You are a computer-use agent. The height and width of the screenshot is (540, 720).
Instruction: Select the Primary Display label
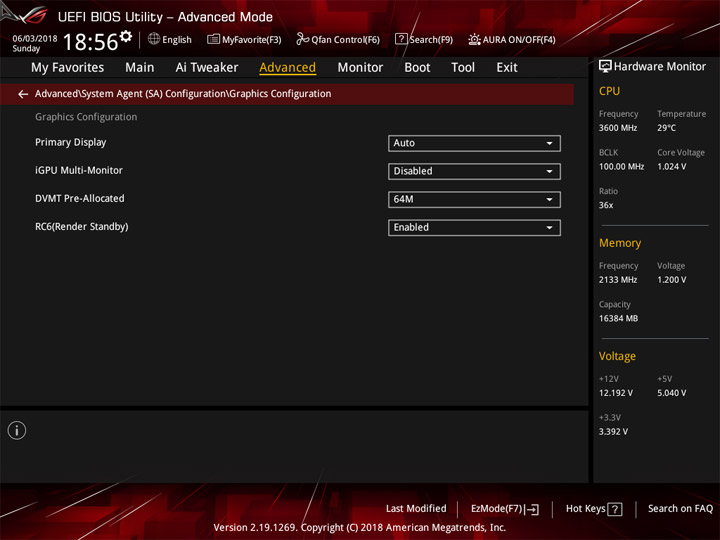[x=71, y=142]
